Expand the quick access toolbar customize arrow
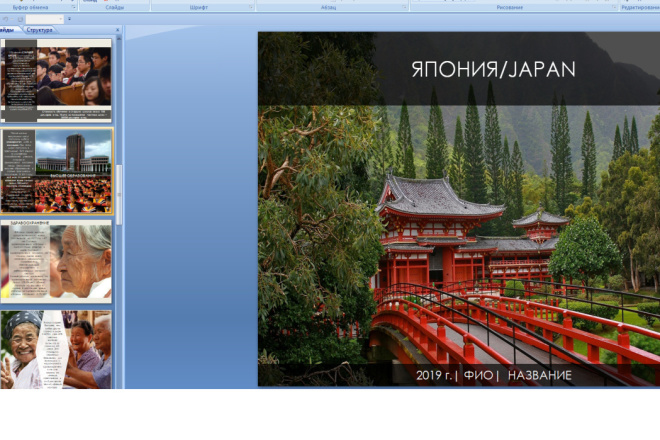Image resolution: width=660 pixels, height=440 pixels. (x=69, y=19)
